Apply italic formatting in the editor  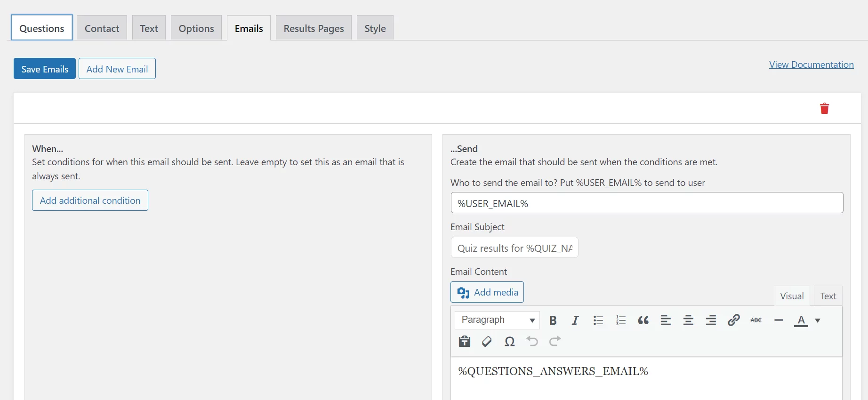[x=575, y=320]
